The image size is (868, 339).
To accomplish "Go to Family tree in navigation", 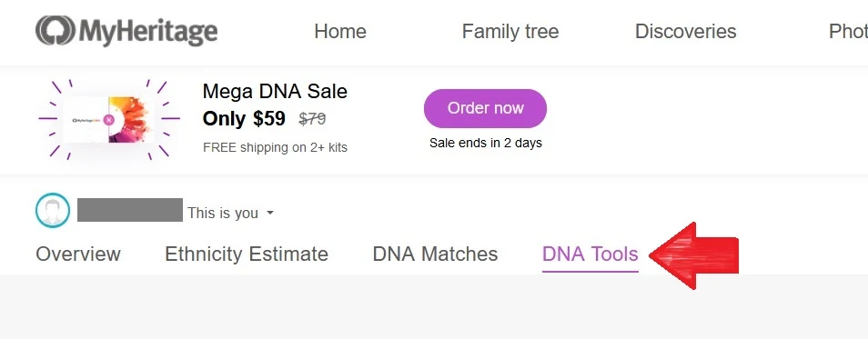I will 510,32.
